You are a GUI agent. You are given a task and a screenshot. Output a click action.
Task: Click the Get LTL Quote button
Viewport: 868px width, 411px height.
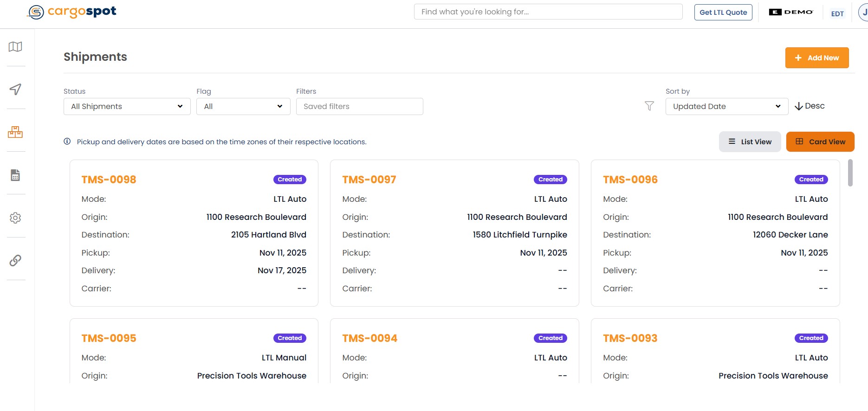coord(723,13)
